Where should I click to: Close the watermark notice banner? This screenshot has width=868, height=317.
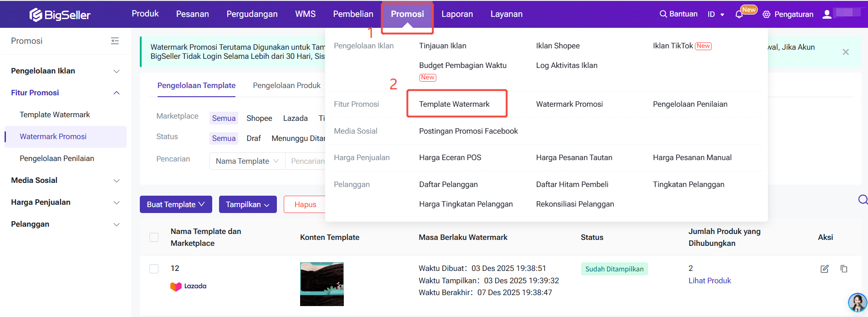[x=846, y=52]
